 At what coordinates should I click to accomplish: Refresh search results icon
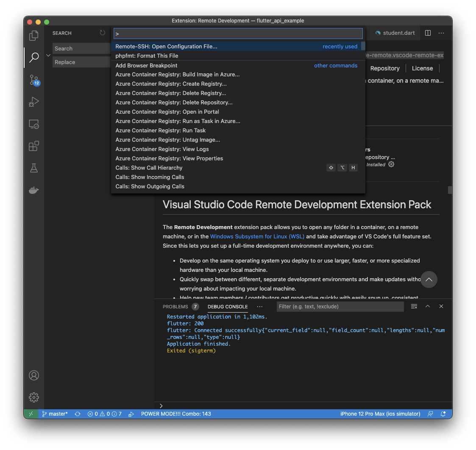tap(102, 33)
